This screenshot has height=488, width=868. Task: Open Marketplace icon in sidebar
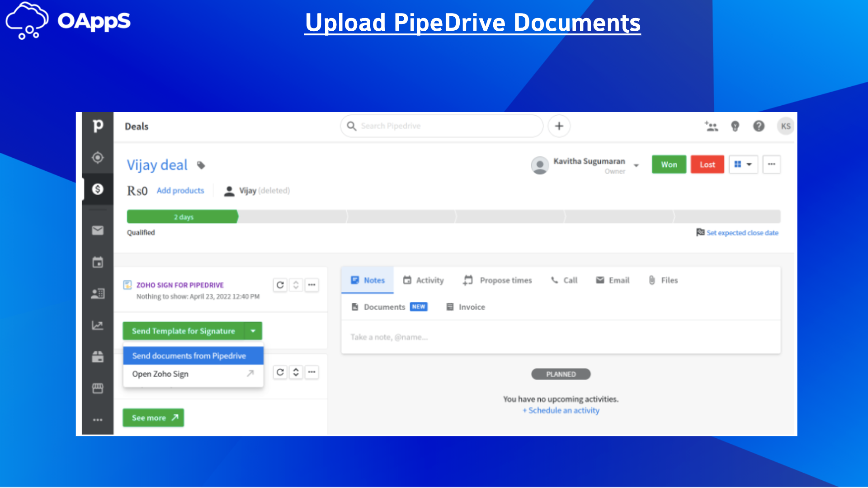98,388
